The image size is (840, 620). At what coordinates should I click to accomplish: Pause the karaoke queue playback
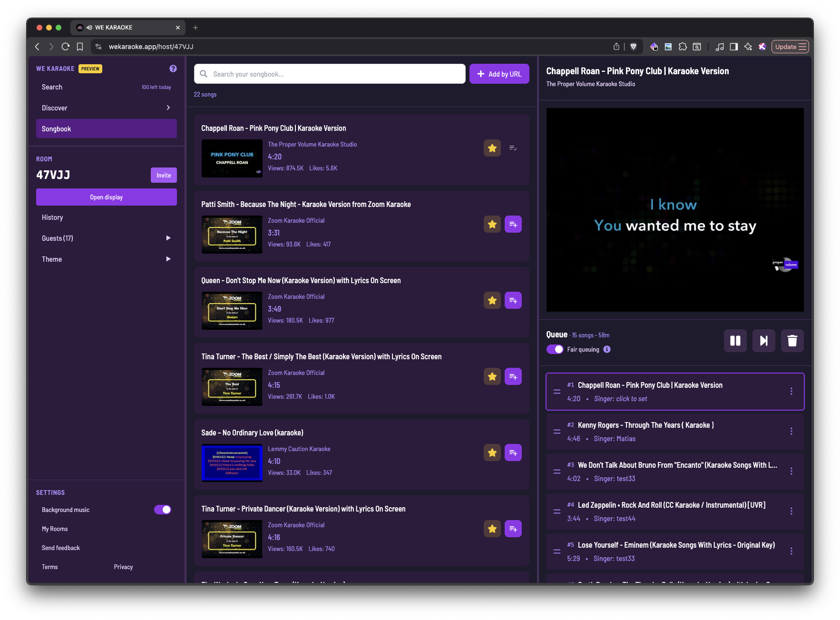735,341
